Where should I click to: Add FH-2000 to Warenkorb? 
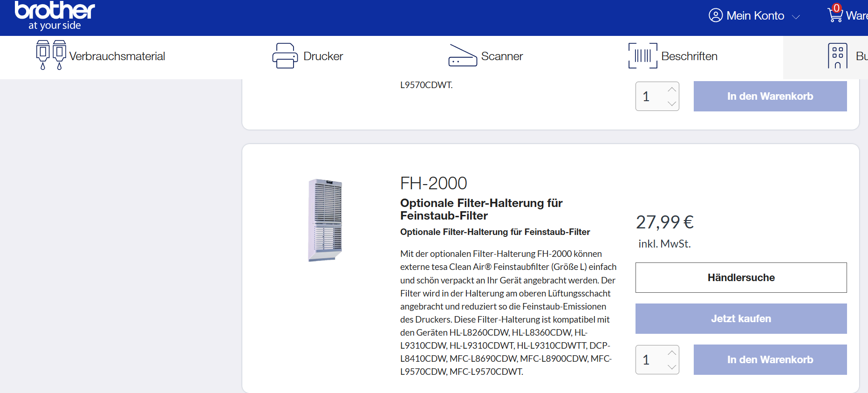770,359
